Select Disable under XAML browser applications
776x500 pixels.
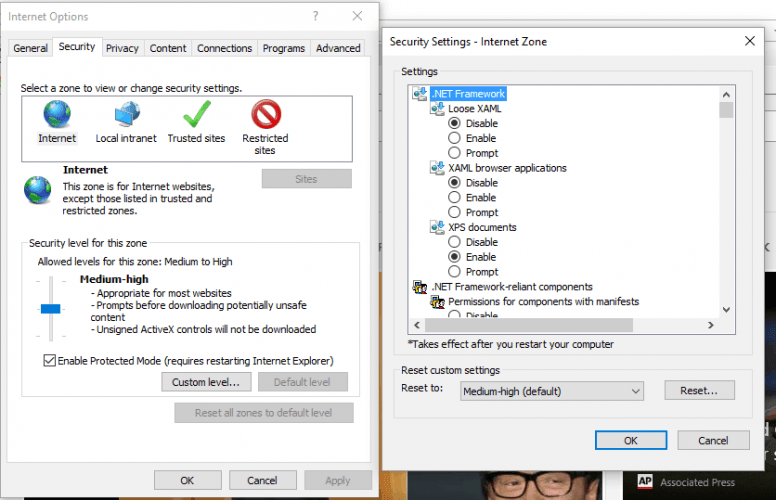coord(454,183)
